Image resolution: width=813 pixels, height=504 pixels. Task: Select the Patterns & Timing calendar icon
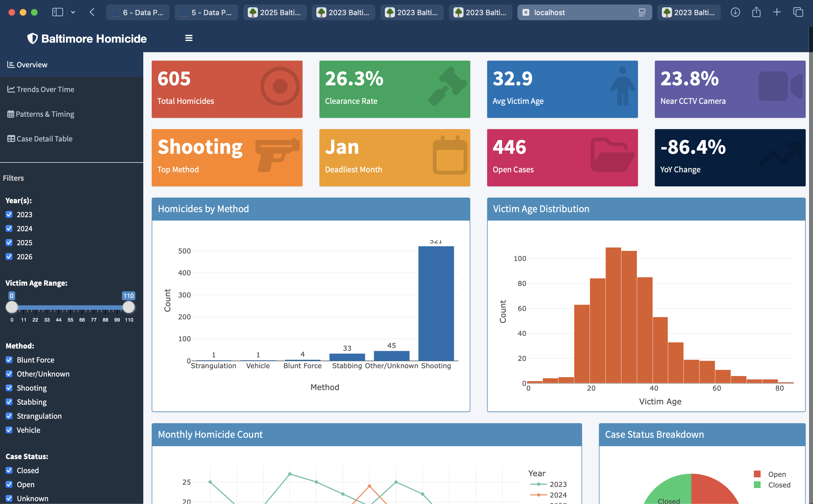click(x=11, y=114)
